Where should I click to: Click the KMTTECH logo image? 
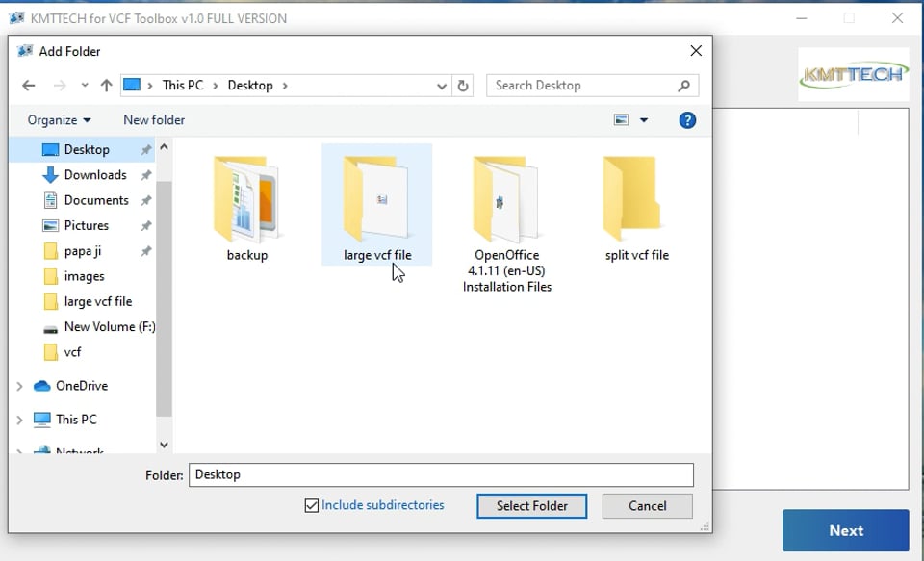point(854,75)
